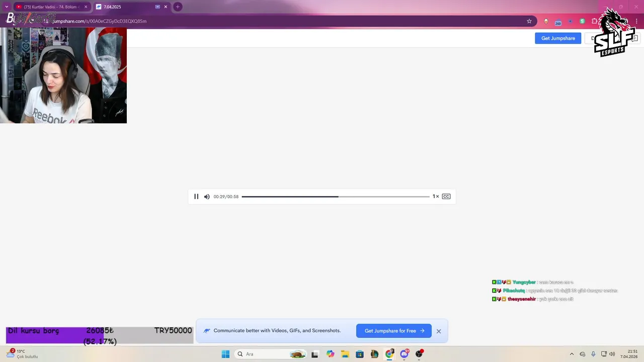Open Task View on the taskbar
Image resolution: width=644 pixels, height=362 pixels.
[314, 354]
